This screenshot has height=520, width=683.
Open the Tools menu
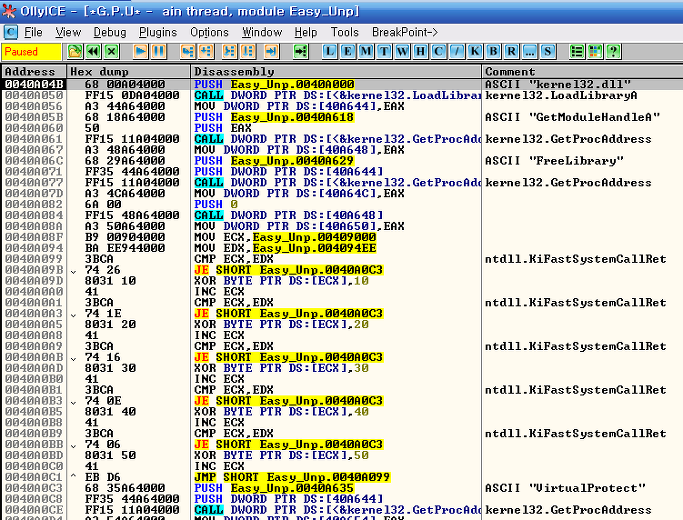pos(345,32)
